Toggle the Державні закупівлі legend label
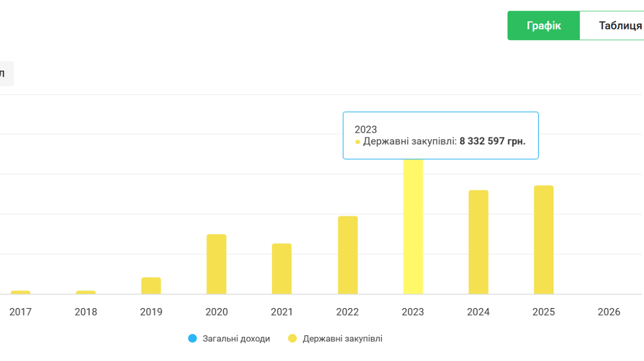 342,339
